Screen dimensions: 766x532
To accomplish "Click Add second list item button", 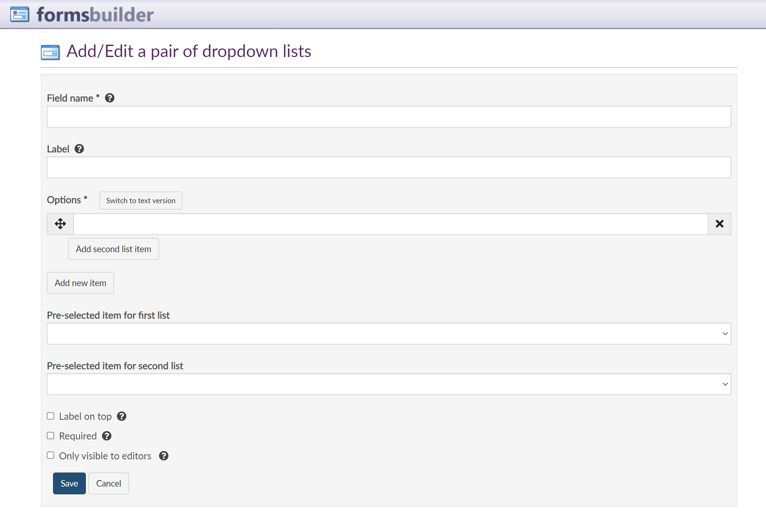I will coord(113,249).
